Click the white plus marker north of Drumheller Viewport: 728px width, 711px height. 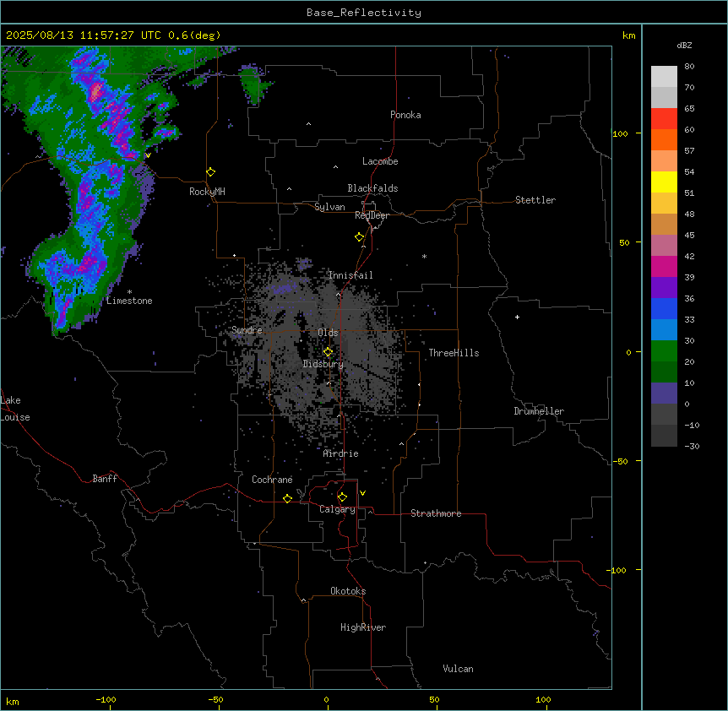517,317
